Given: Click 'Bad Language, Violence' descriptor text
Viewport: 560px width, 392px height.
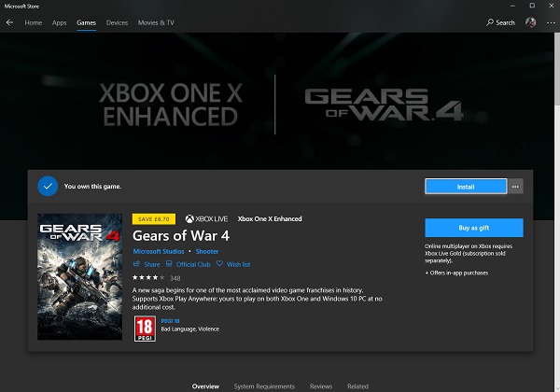Looking at the screenshot, I should (x=190, y=329).
